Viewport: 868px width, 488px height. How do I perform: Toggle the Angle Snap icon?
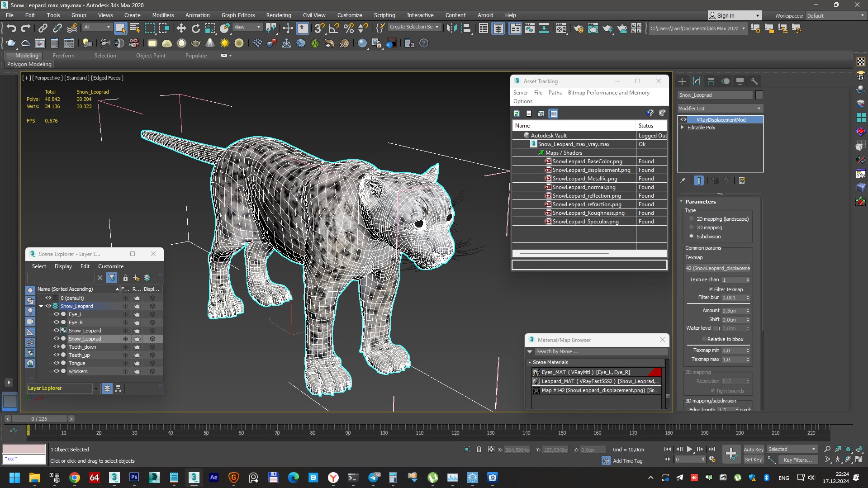point(334,28)
